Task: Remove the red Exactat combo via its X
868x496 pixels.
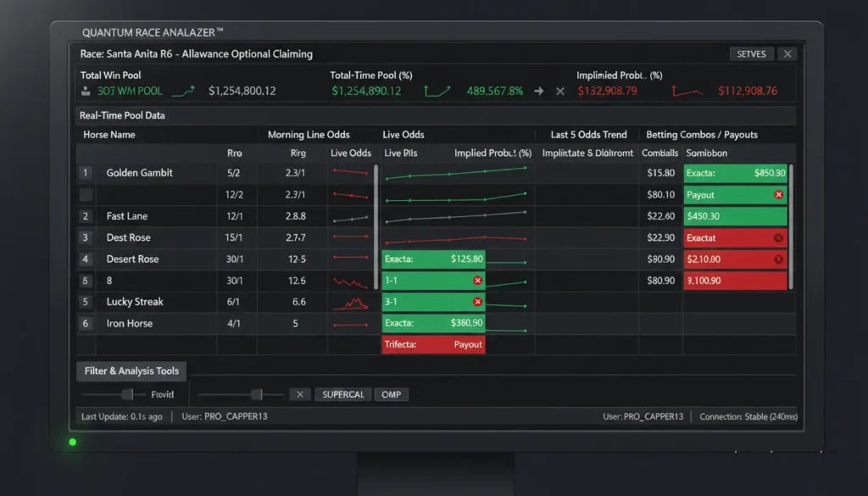Action: (778, 238)
